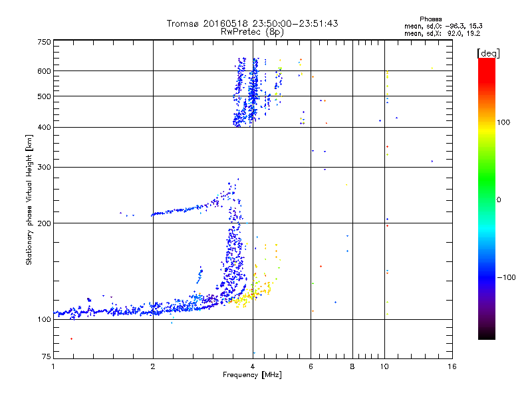Click the x-axis '6' tick label
Viewport: 532px width, 399px height.
point(311,366)
